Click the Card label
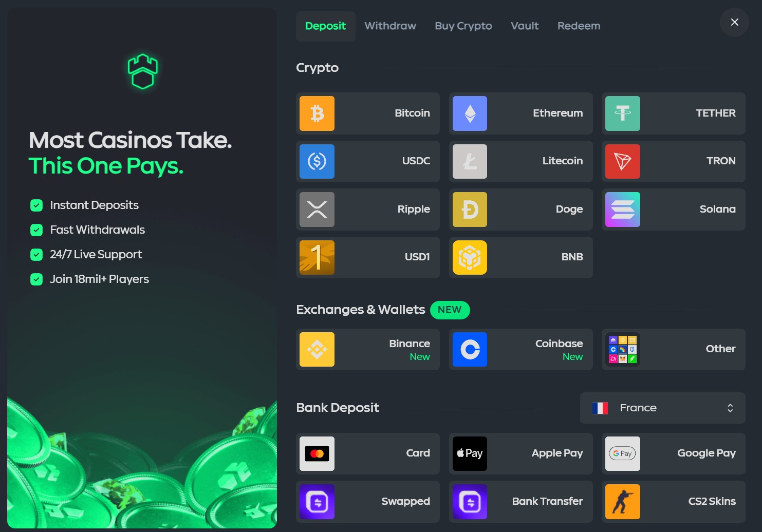 (418, 453)
